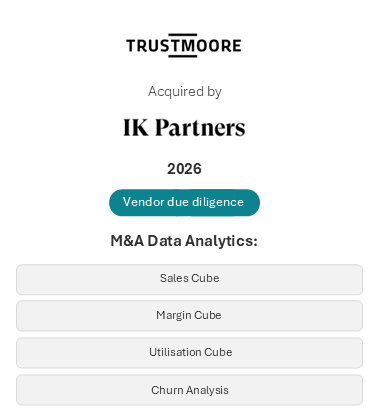This screenshot has height=416, width=378.
Task: Click the Trustmoore logo
Action: [x=184, y=45]
